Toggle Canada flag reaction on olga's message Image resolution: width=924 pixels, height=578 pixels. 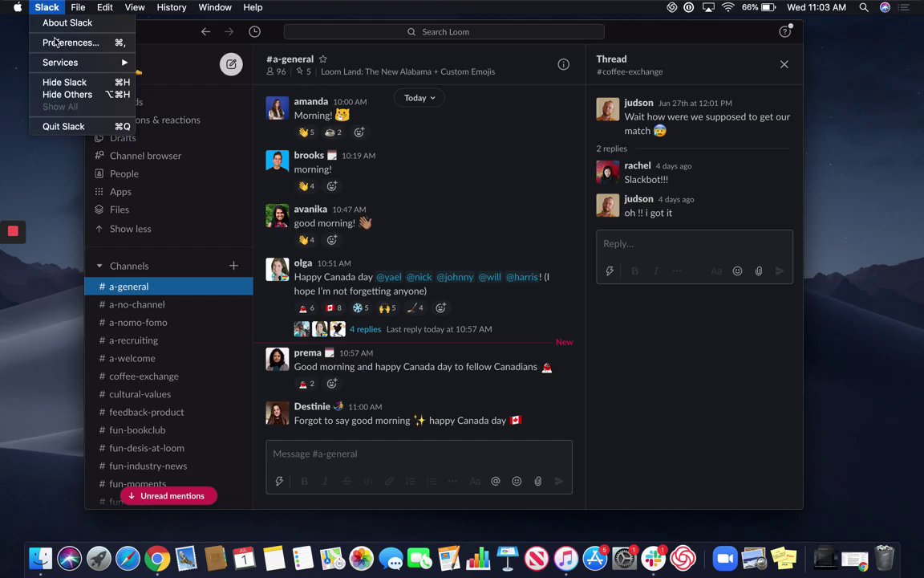click(x=334, y=308)
